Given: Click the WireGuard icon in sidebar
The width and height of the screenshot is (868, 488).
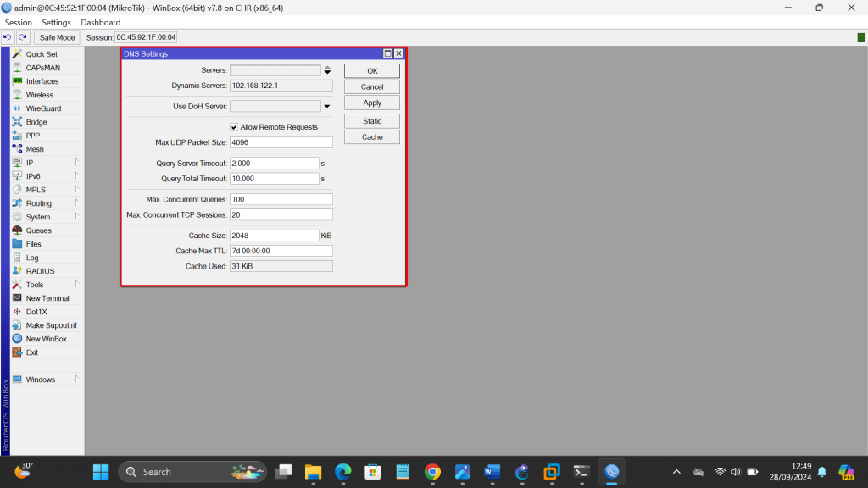Looking at the screenshot, I should (17, 108).
